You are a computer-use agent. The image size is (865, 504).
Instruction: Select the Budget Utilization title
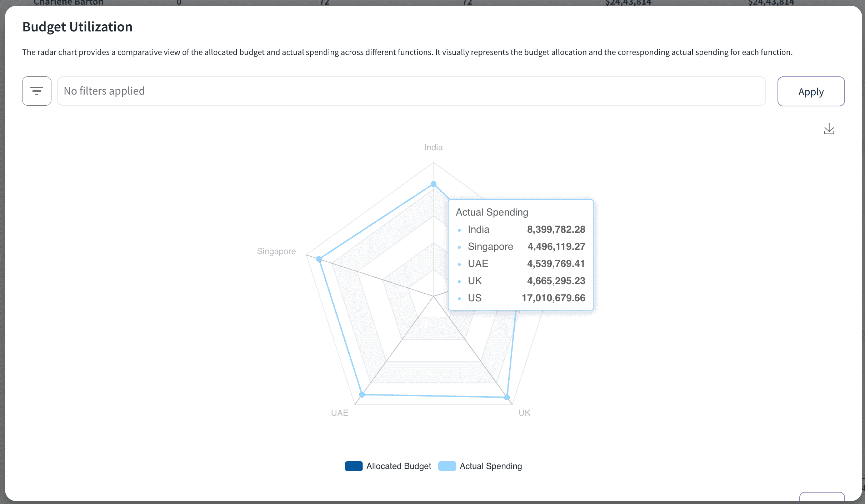(77, 26)
